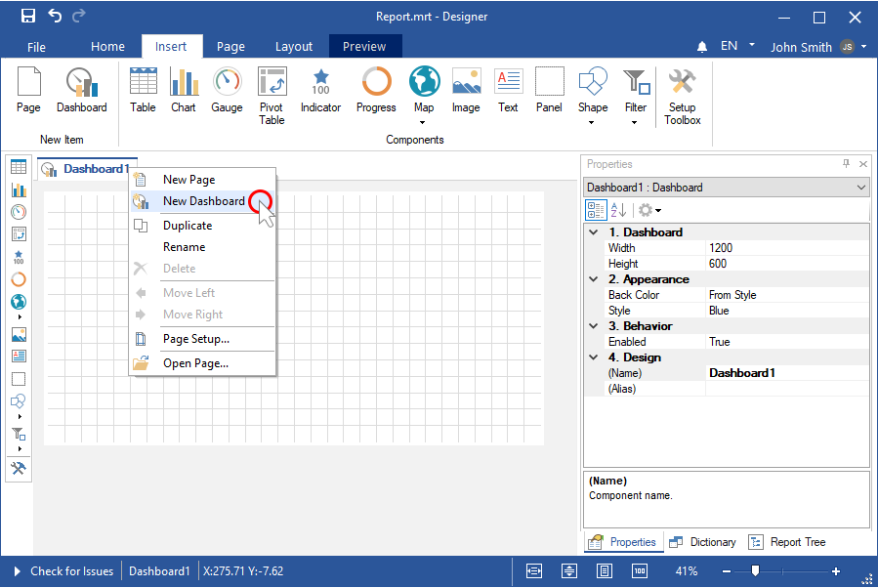Click the Width property value field
Screen dimensions: 878x588
pyautogui.click(x=786, y=248)
